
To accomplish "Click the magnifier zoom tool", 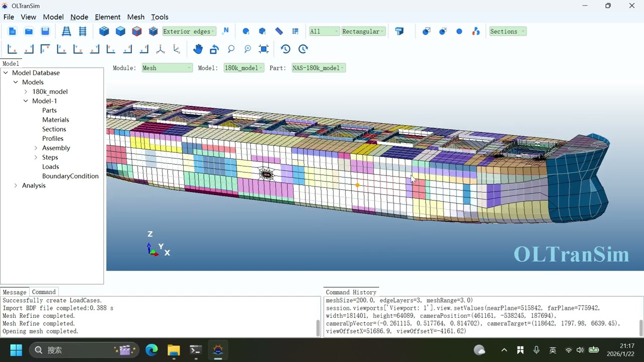I will pos(231,49).
